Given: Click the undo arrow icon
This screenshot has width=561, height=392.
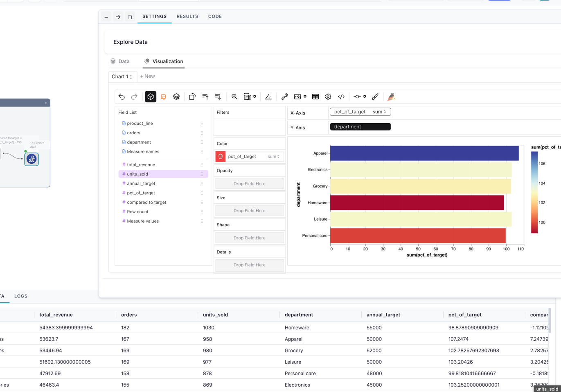Looking at the screenshot, I should tap(122, 97).
